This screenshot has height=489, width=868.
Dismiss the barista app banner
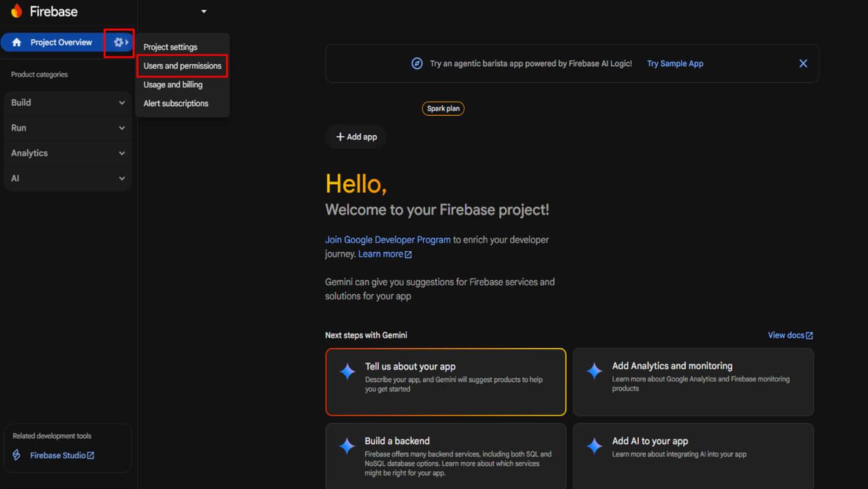pyautogui.click(x=803, y=64)
